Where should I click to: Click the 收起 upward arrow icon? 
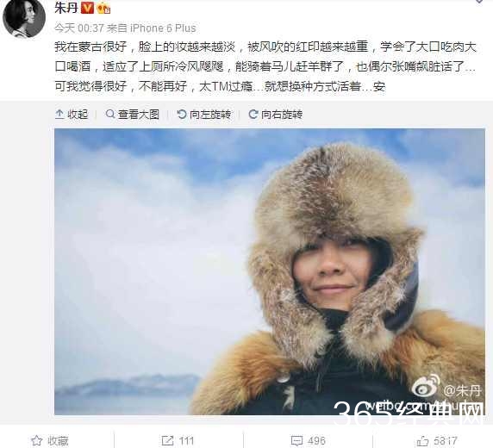tap(59, 114)
